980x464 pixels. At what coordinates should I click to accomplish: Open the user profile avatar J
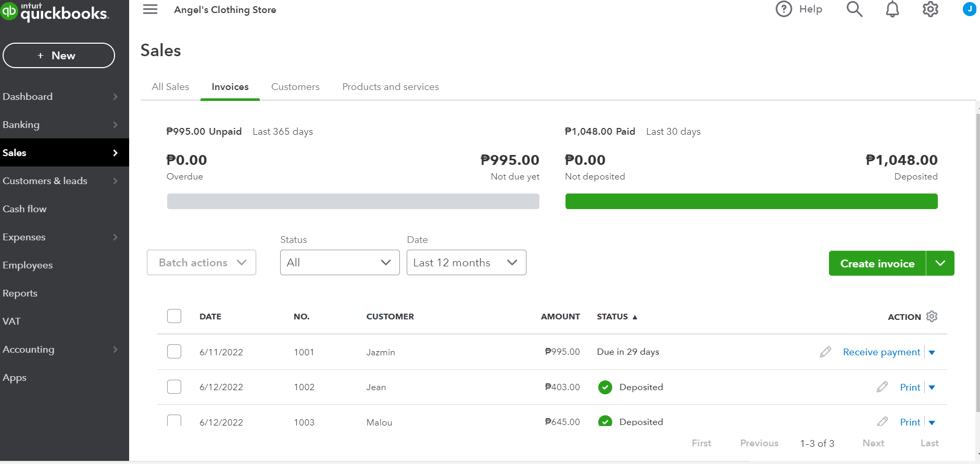tap(970, 9)
